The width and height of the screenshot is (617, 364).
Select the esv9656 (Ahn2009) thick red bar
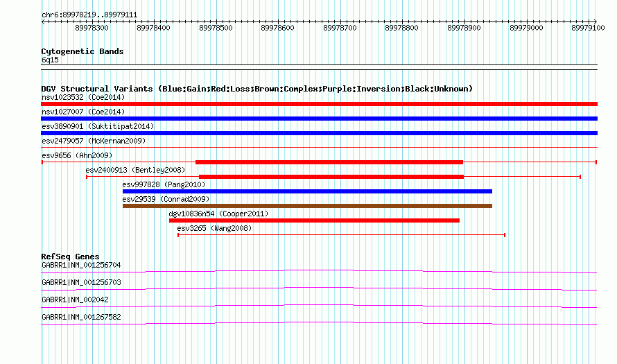pyautogui.click(x=329, y=162)
